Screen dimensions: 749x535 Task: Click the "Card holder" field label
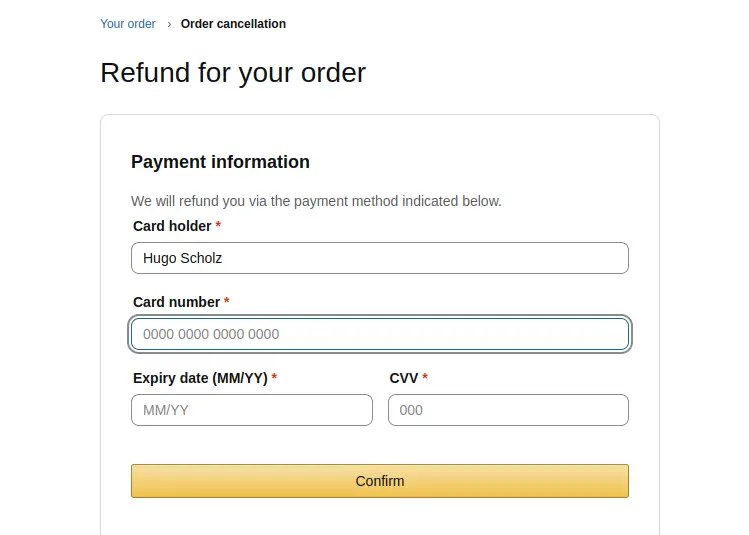coord(172,226)
